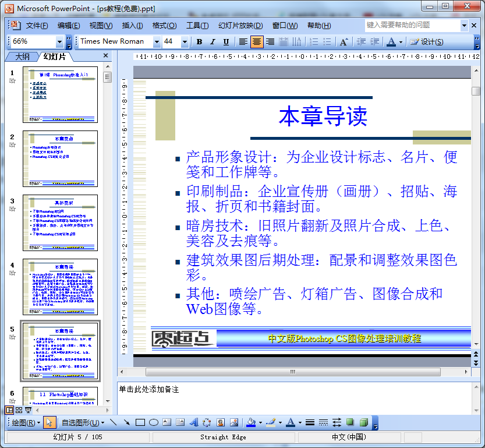The image size is (485, 448).
Task: Switch to normal view
Action: click(10, 410)
